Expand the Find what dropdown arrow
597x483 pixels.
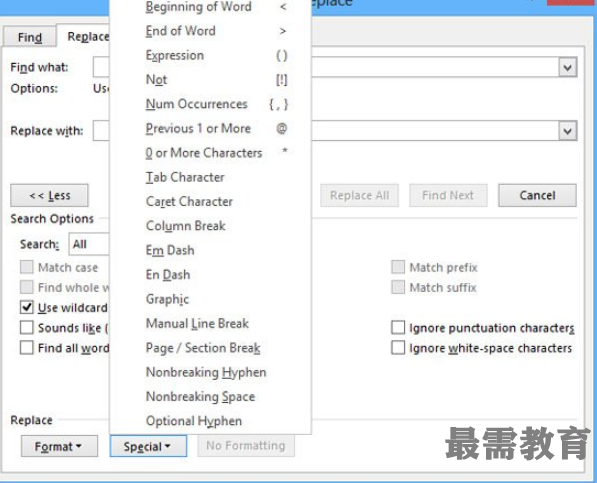568,67
